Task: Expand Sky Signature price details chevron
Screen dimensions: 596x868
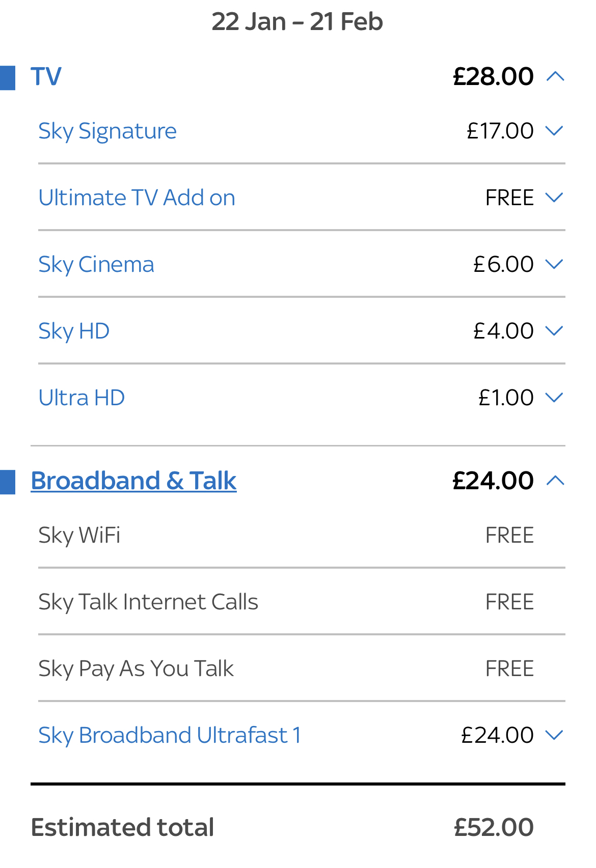Action: (x=554, y=131)
